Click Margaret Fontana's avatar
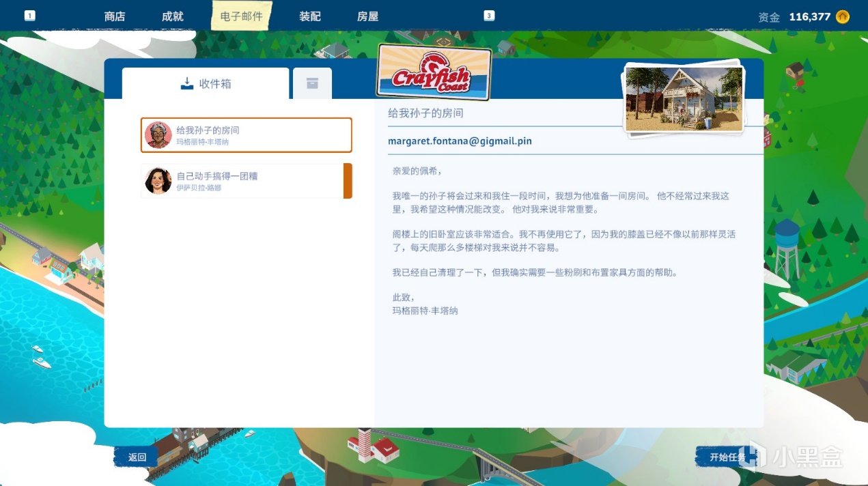 [158, 135]
